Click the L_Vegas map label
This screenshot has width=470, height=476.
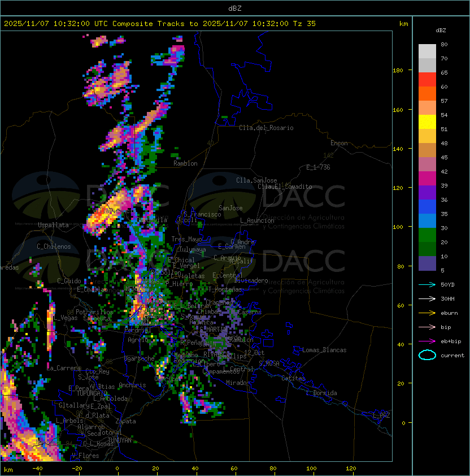(x=66, y=318)
